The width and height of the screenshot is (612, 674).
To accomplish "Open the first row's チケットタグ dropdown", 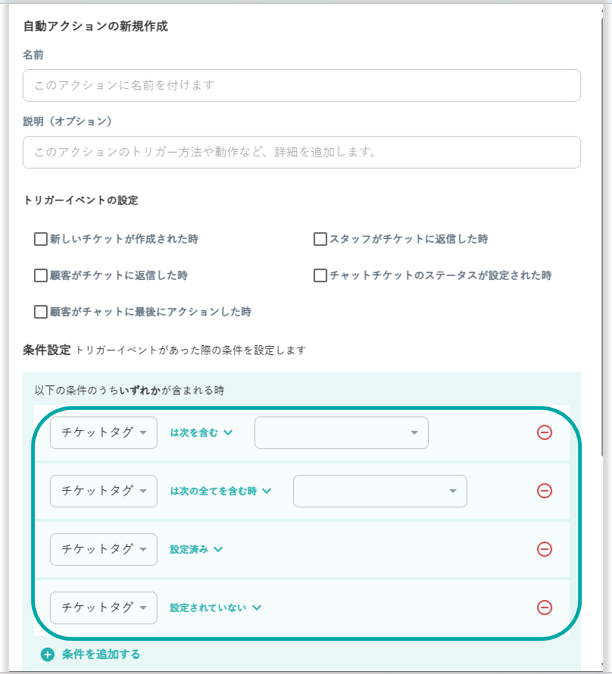I will (x=104, y=433).
